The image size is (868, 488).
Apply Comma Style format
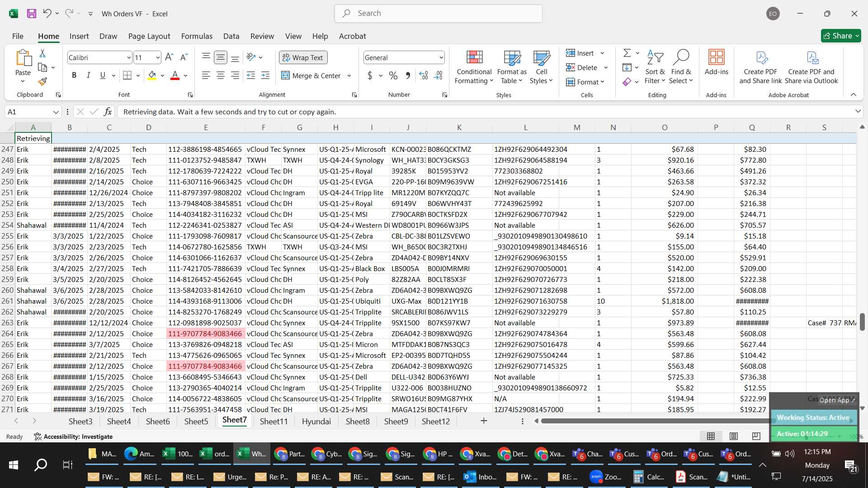(x=408, y=75)
